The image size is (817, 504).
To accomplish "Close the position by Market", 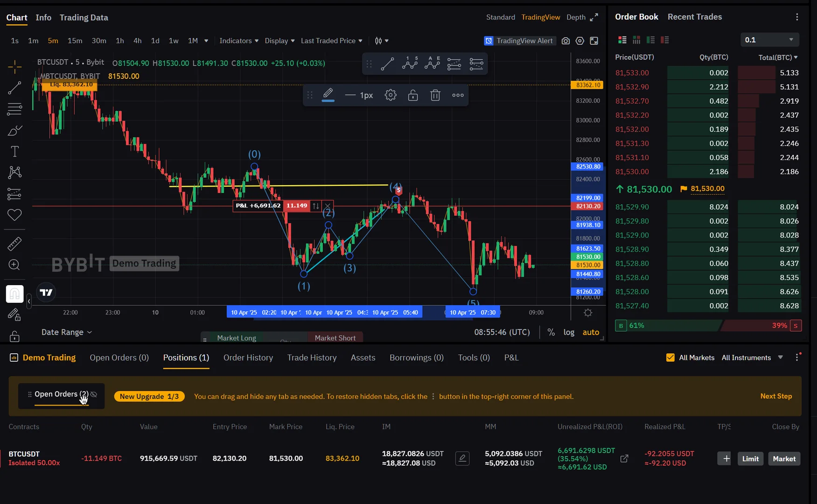I will (x=784, y=459).
